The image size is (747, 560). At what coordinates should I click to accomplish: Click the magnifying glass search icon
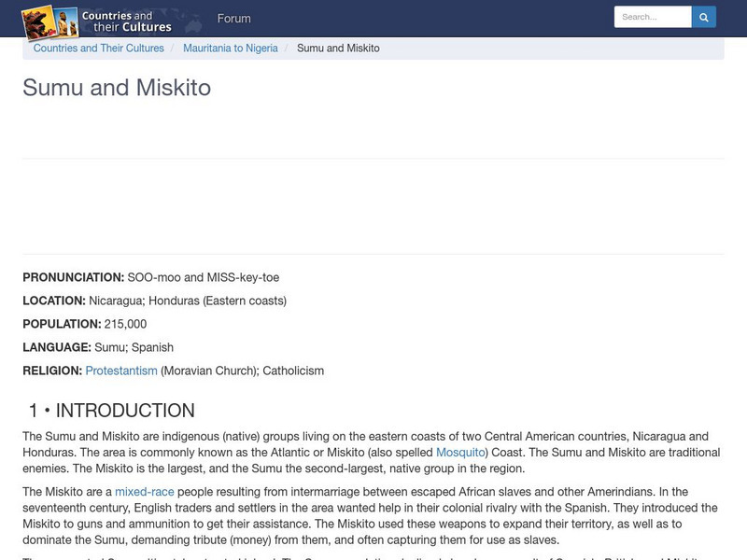tap(703, 16)
